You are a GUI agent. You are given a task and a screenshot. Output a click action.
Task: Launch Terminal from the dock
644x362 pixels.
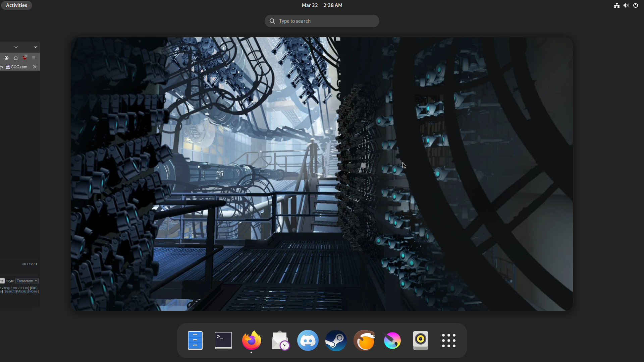tap(223, 340)
